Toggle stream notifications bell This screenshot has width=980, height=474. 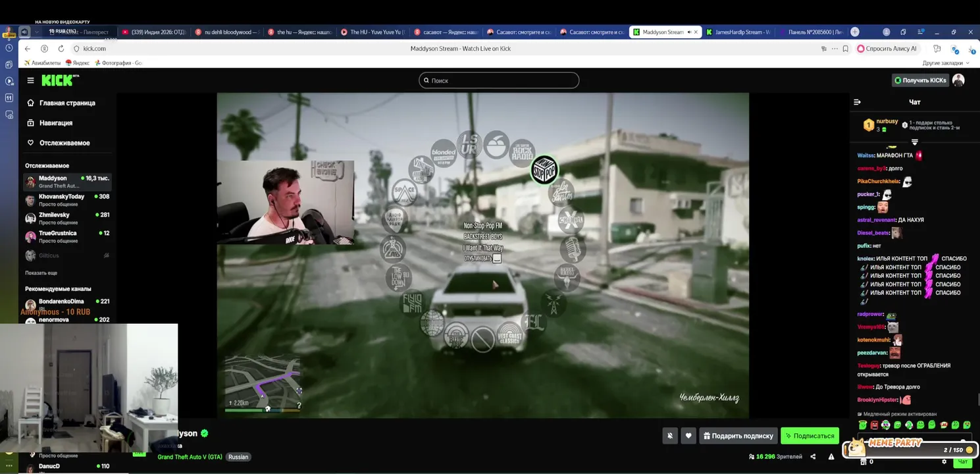coord(670,436)
